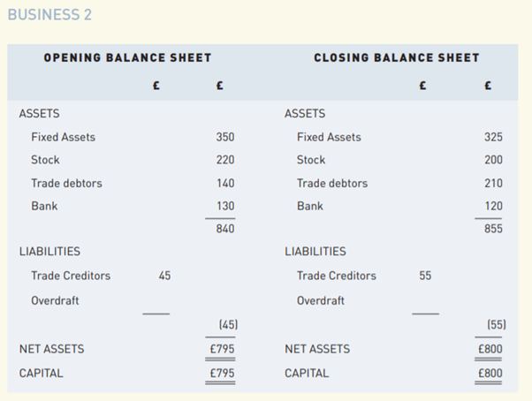The image size is (532, 401).
Task: Select the CLOSING BALANCE SHEET header
Action: point(397,58)
